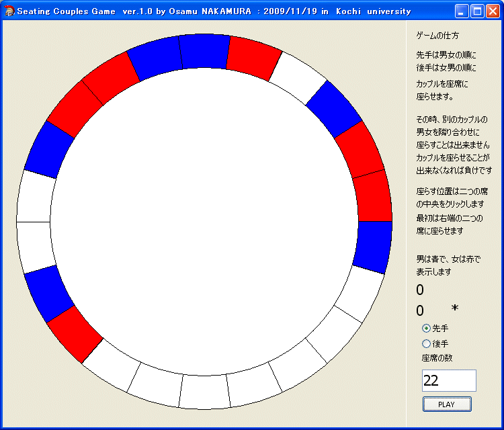Select the 後手 radio button
504x430 pixels.
pos(426,344)
